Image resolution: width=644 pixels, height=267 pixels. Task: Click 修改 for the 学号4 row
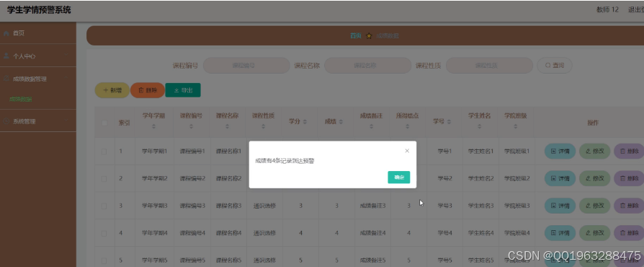[x=595, y=233]
